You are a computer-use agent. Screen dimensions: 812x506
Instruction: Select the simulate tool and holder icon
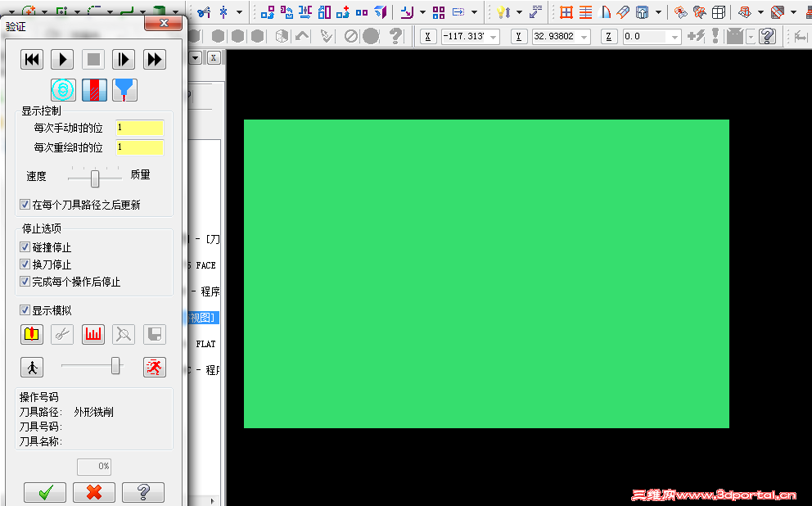pyautogui.click(x=124, y=90)
